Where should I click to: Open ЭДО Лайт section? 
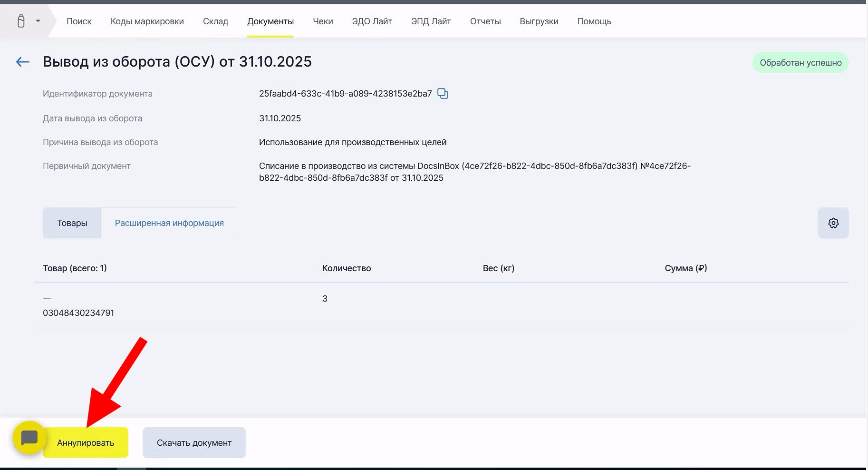(x=372, y=21)
